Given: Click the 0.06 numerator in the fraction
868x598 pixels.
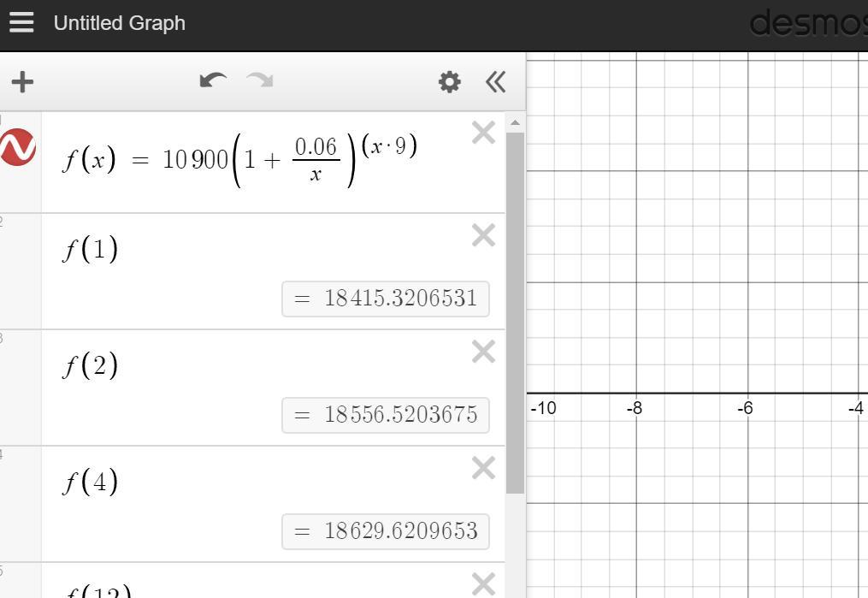Looking at the screenshot, I should 316,147.
